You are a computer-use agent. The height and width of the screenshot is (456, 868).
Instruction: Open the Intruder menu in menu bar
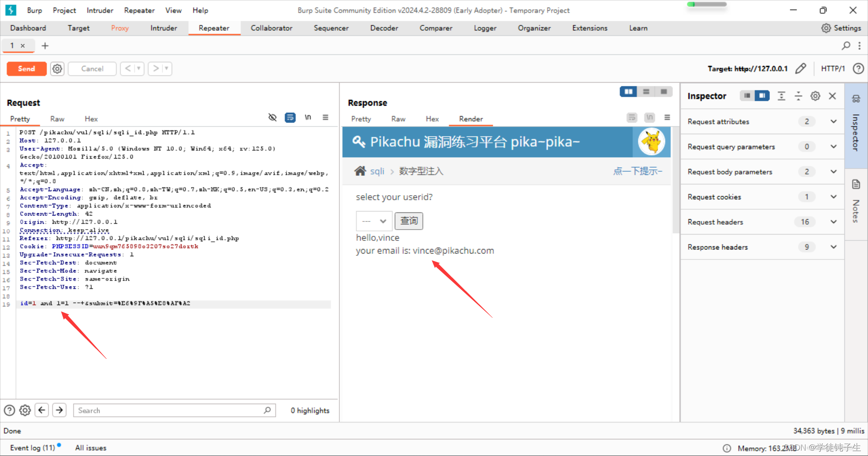coord(100,10)
